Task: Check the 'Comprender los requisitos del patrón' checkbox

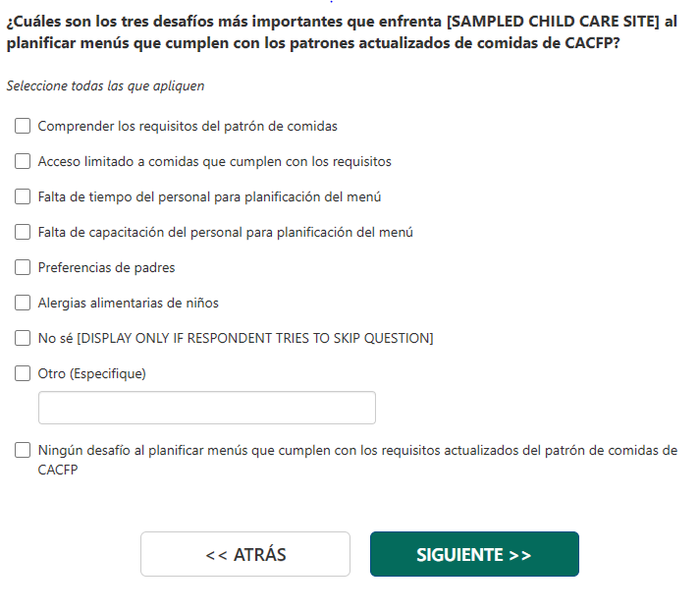Action: click(23, 126)
